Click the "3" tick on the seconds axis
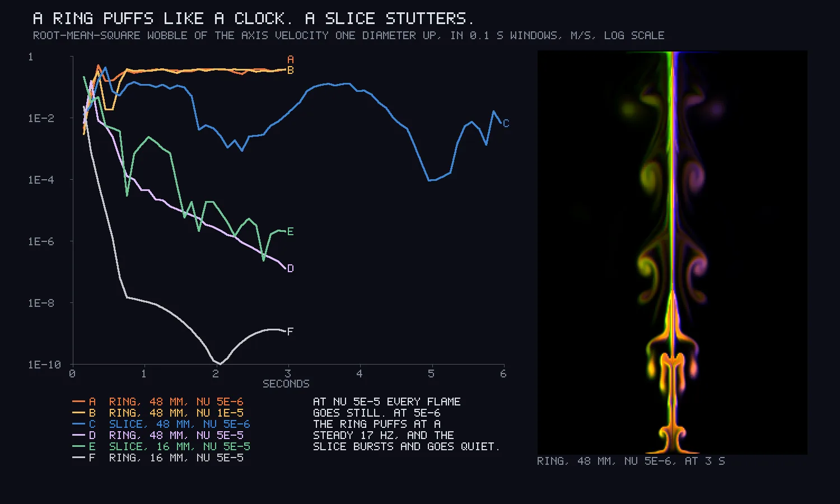This screenshot has height=504, width=840. [288, 374]
